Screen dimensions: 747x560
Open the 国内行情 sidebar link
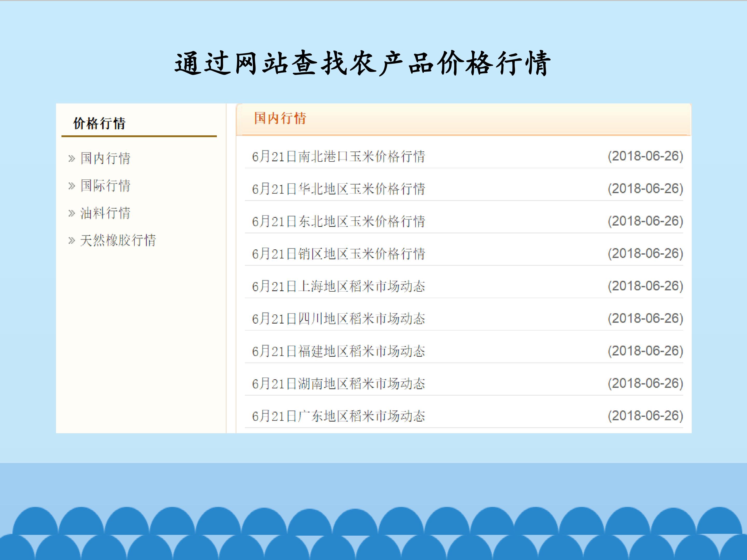105,158
